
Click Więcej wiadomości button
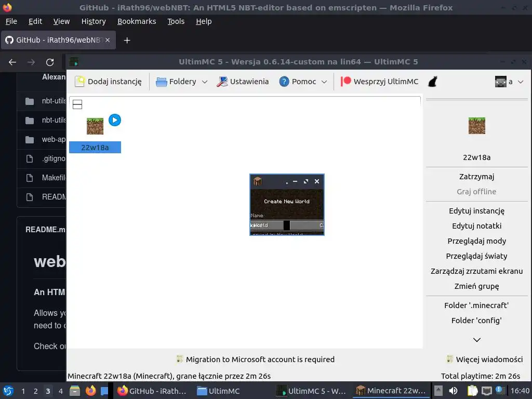(485, 360)
